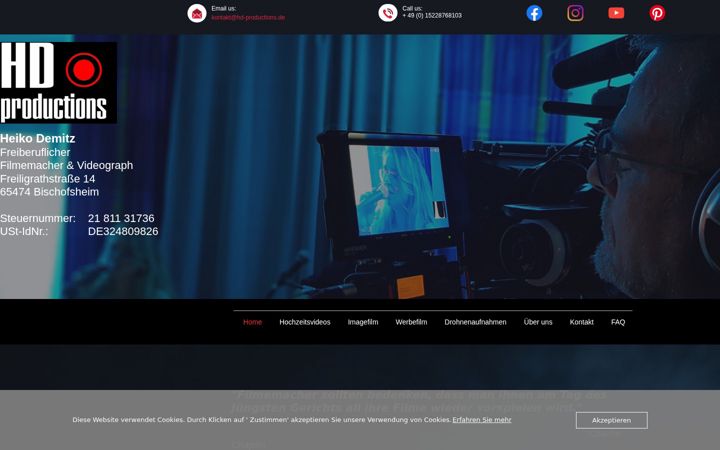Accept cookies with the Akzeptieren button
This screenshot has width=720, height=450.
point(612,420)
